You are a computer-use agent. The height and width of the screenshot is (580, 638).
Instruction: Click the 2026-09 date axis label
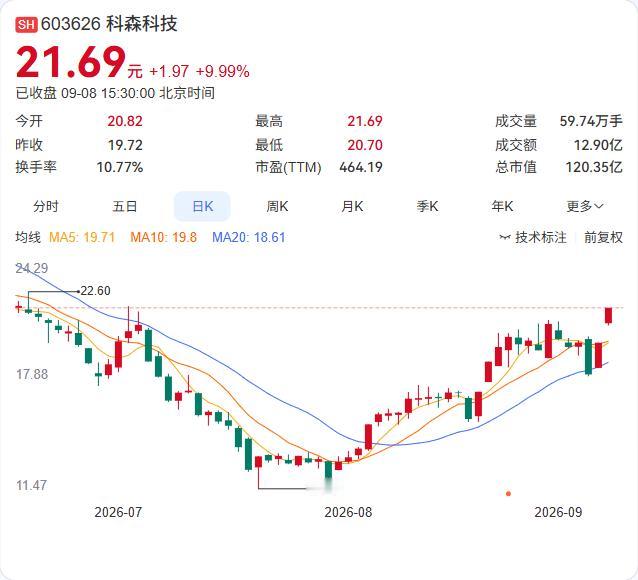[558, 512]
